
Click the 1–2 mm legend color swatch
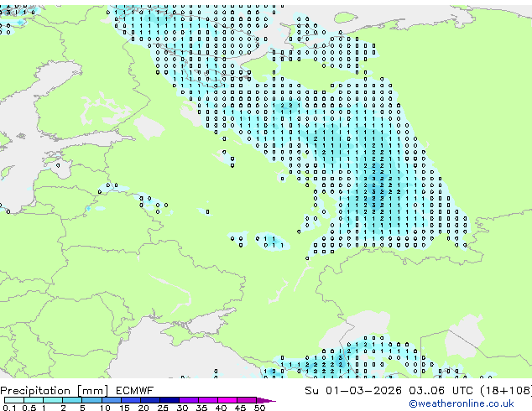pyautogui.click(x=53, y=400)
